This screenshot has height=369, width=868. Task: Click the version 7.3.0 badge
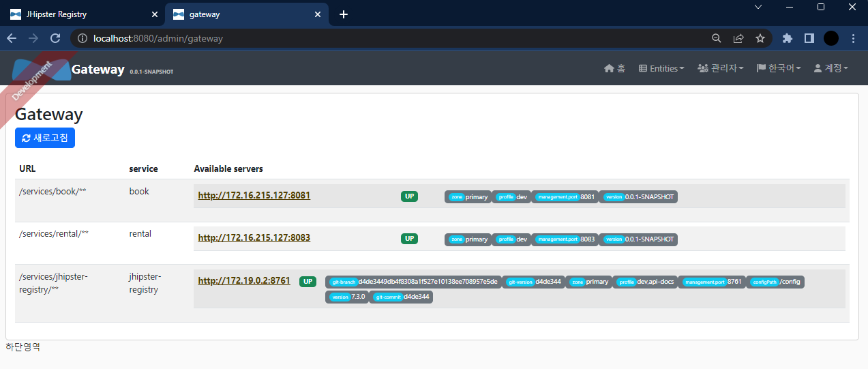pyautogui.click(x=347, y=297)
